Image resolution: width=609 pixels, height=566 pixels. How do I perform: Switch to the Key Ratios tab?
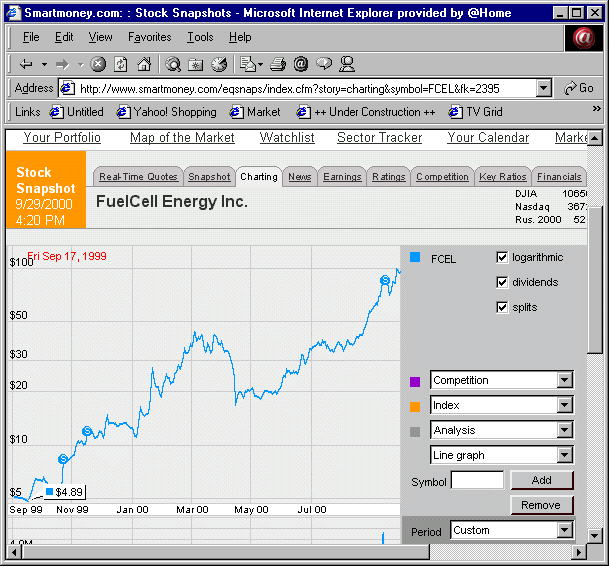pos(503,177)
